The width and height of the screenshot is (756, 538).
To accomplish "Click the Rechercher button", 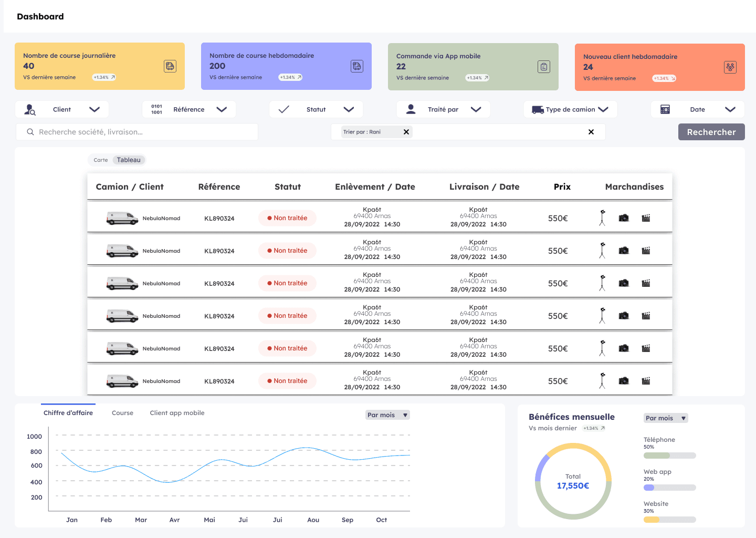I will pyautogui.click(x=711, y=132).
